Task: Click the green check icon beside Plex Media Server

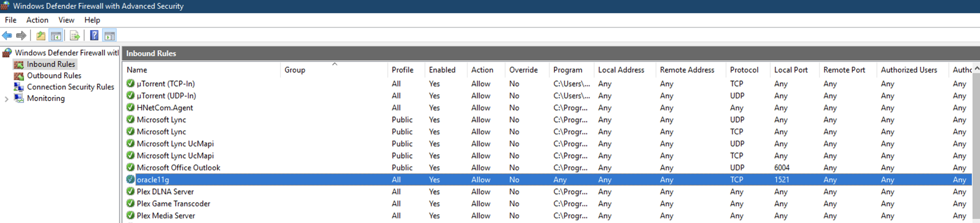Action: coord(131,215)
